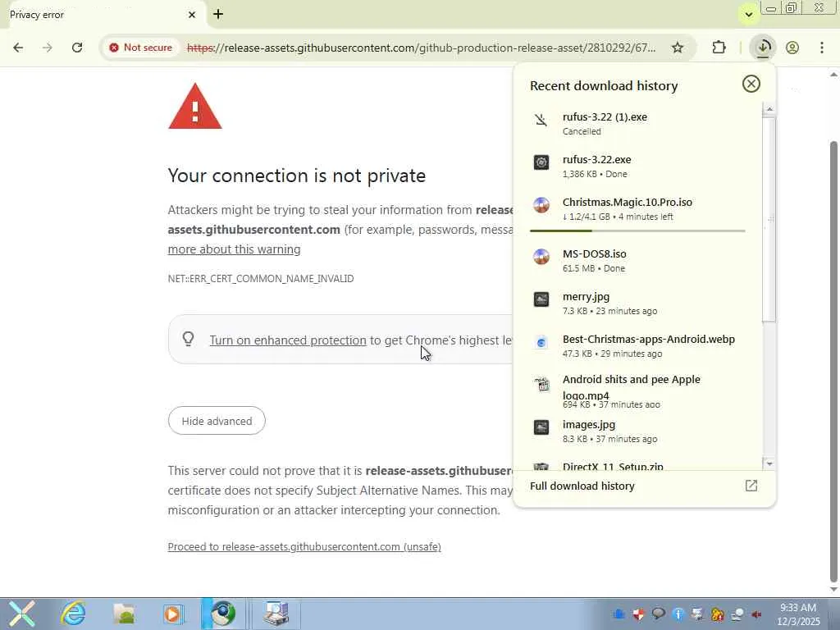Screen dimensions: 840x630
Task: Switch to the Chrome taskbar button
Action: tap(223, 614)
